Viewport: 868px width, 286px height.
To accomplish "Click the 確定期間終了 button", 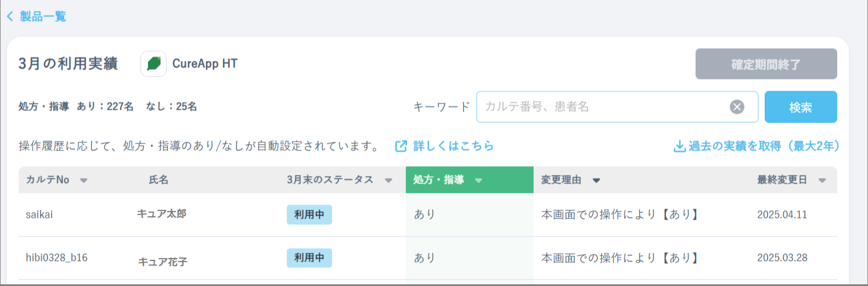I will pos(766,64).
